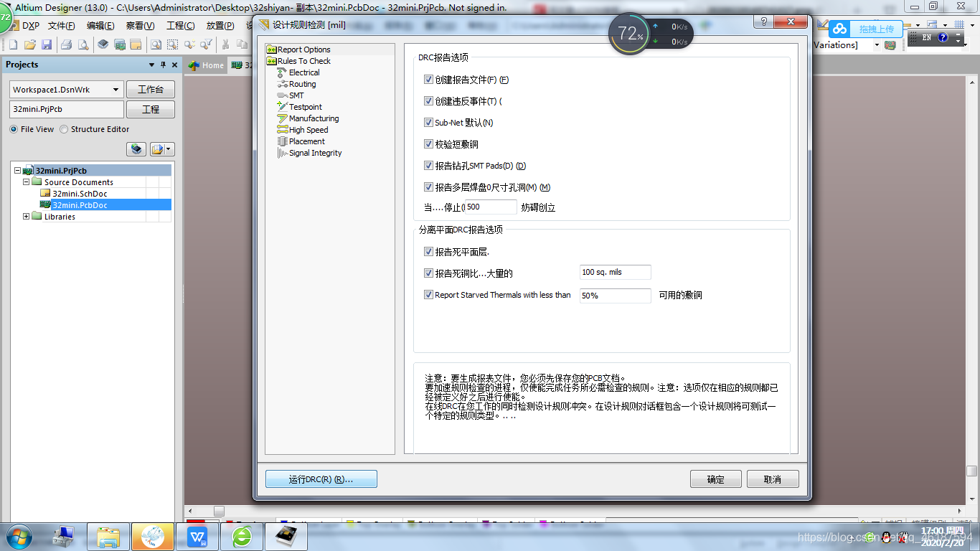Click the Electrical rules category icon
Image resolution: width=980 pixels, height=551 pixels.
283,72
